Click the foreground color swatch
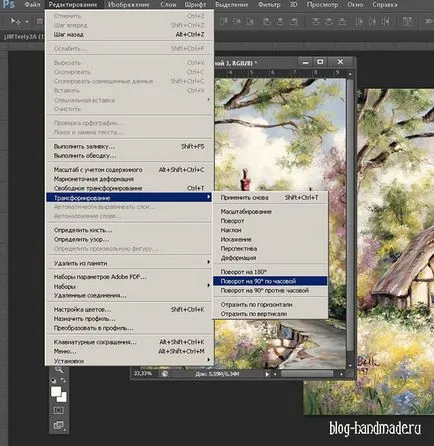This screenshot has height=446, width=434. (56, 391)
